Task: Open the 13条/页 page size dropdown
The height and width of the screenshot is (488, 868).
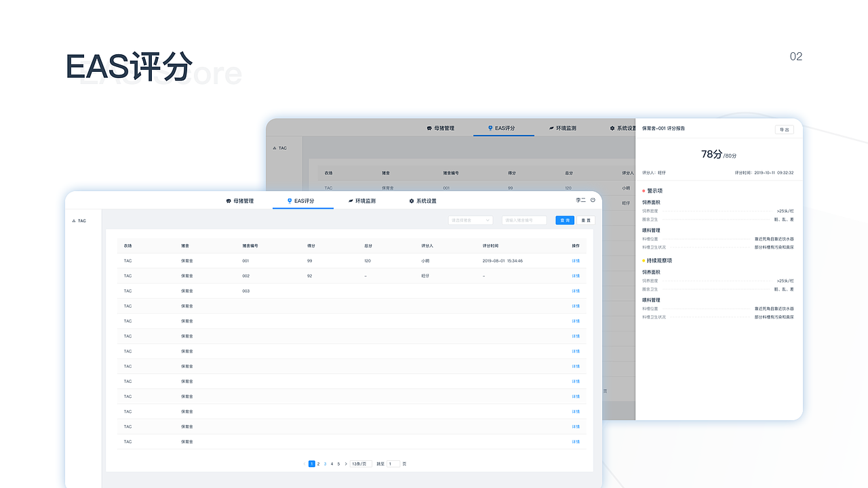Action: [361, 464]
